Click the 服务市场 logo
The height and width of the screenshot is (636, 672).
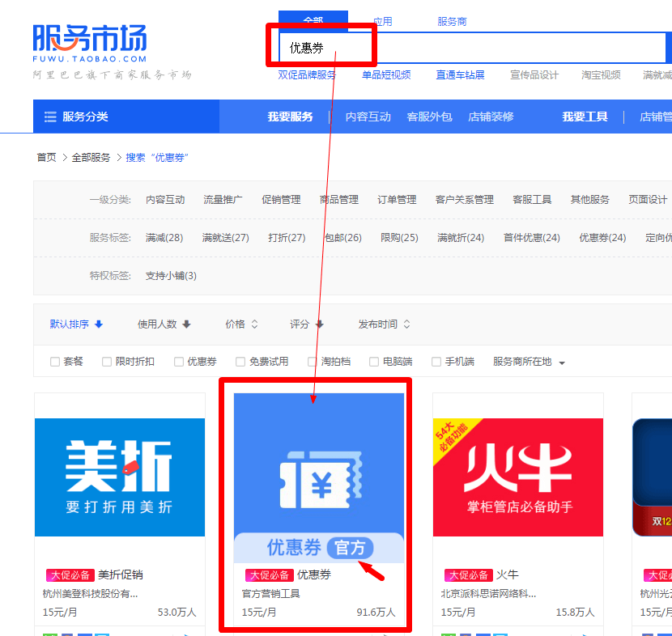tap(90, 43)
